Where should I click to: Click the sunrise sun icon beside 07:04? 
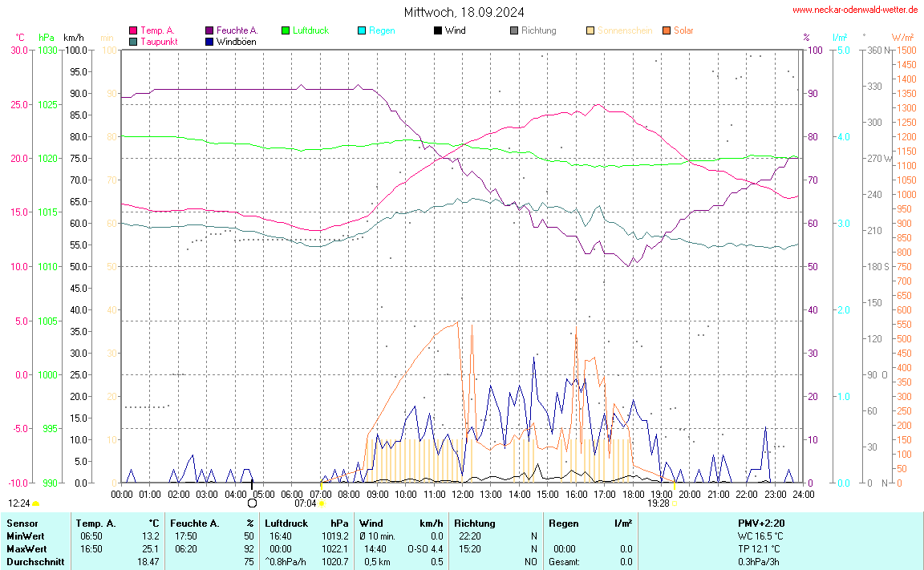[322, 503]
